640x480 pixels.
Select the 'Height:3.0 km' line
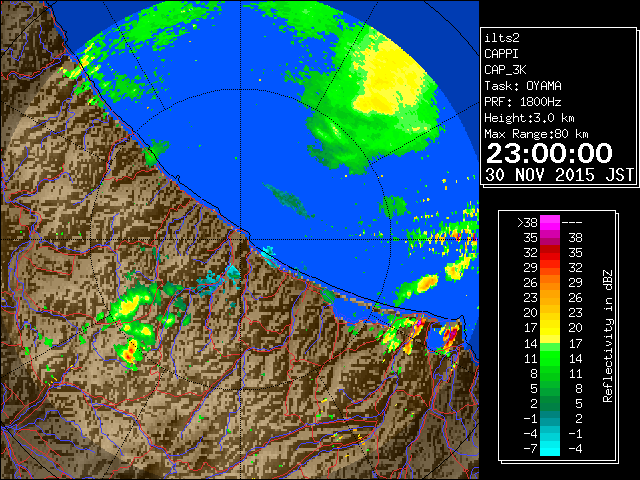[529, 118]
